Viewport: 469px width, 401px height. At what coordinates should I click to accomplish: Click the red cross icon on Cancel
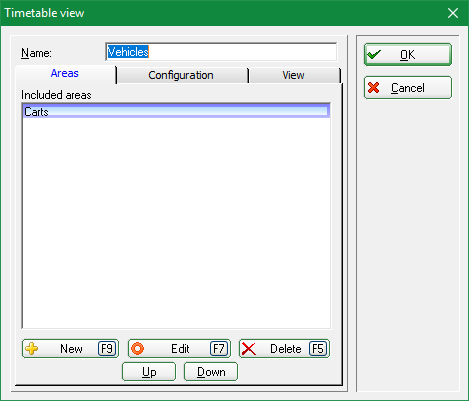click(x=374, y=88)
